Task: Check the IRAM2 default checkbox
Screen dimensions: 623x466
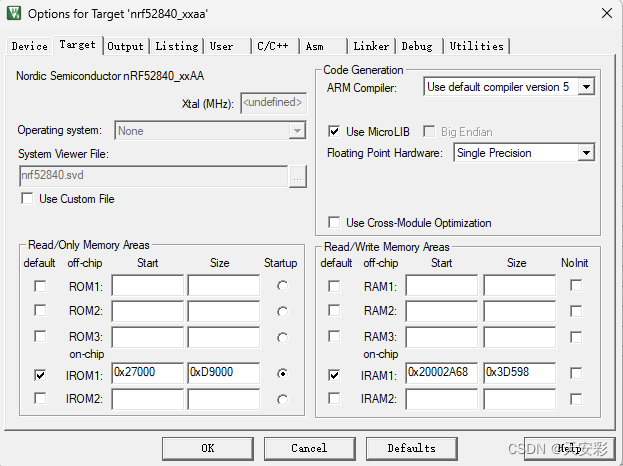Action: point(334,398)
